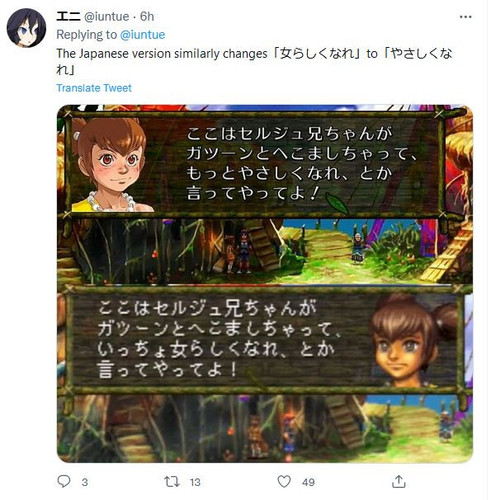Click the like count 49

pyautogui.click(x=308, y=482)
